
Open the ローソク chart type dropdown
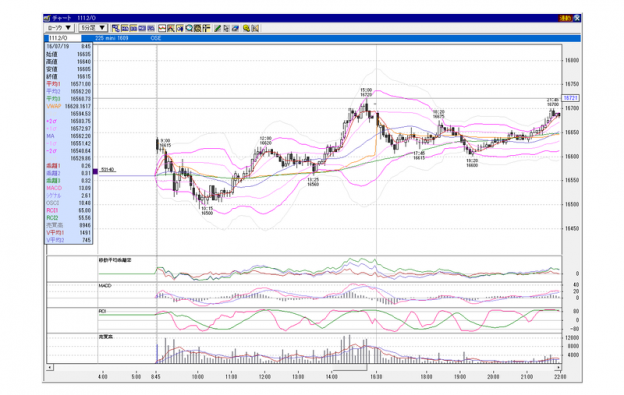tap(59, 28)
